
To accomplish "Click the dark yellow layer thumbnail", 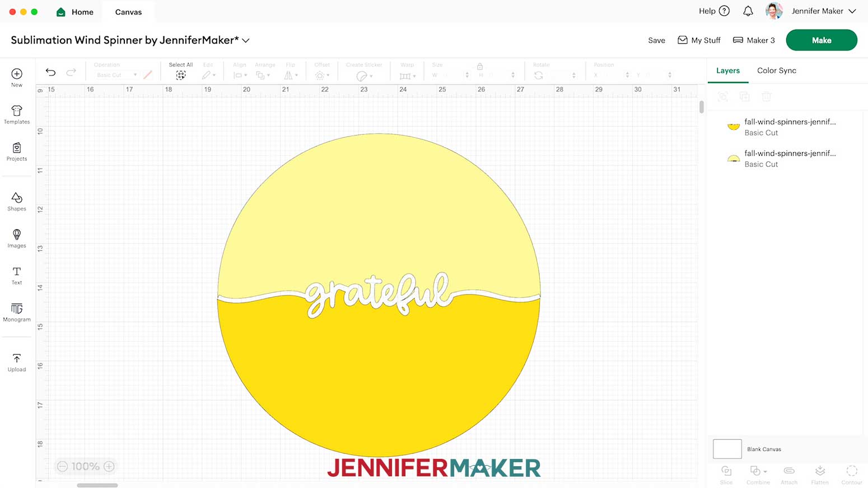I will pos(733,126).
